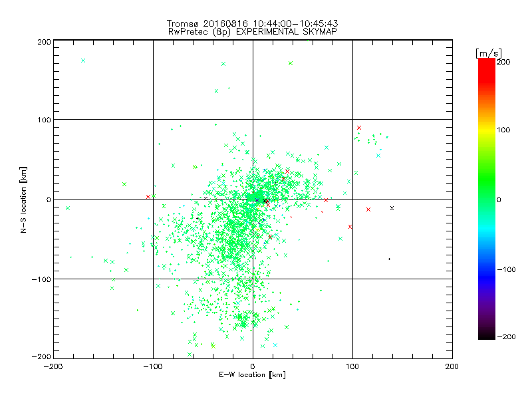Select the [m/s] unit label above colorbar
The image size is (532, 399).
tap(489, 53)
